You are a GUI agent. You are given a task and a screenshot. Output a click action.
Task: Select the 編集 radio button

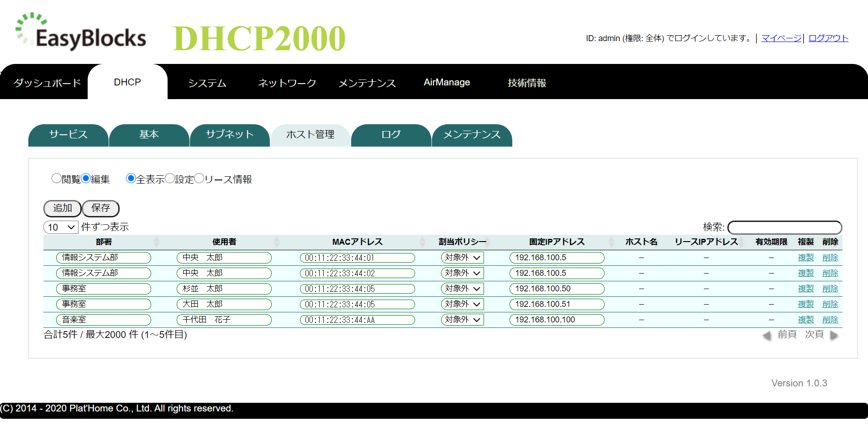pos(86,178)
